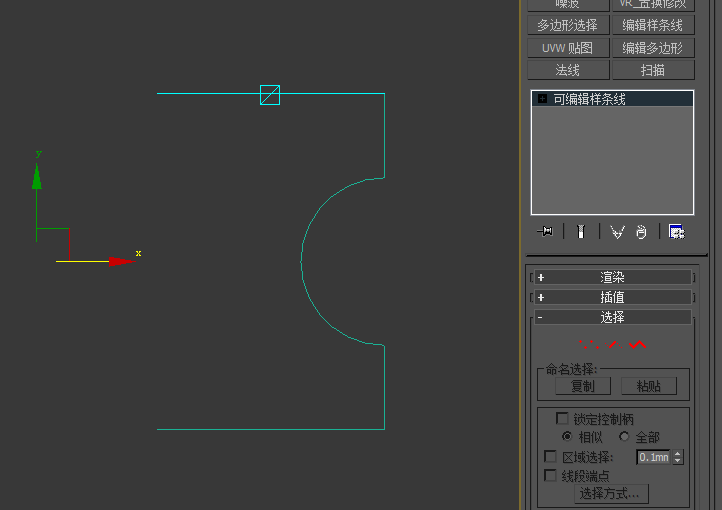
Task: Select the Spline sub-object icon
Action: (x=637, y=344)
